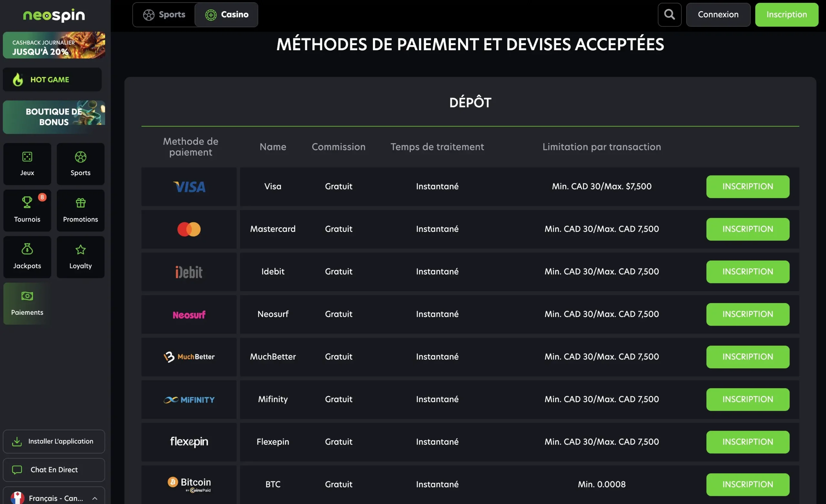Expand the language selector chevron
Image resolution: width=826 pixels, height=504 pixels.
pos(95,498)
